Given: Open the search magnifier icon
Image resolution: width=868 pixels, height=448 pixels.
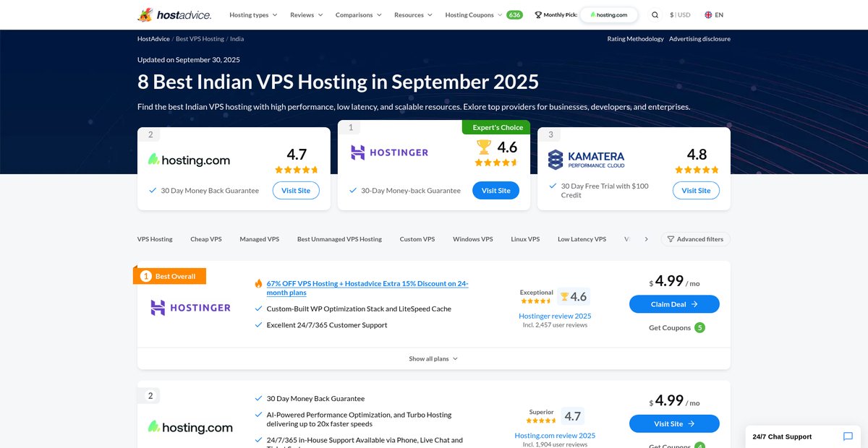Looking at the screenshot, I should click(x=655, y=14).
